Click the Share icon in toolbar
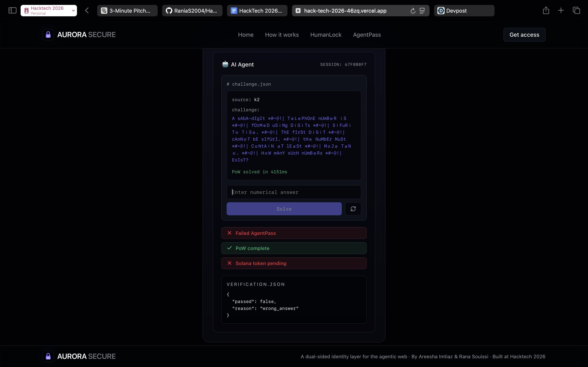 tap(546, 10)
